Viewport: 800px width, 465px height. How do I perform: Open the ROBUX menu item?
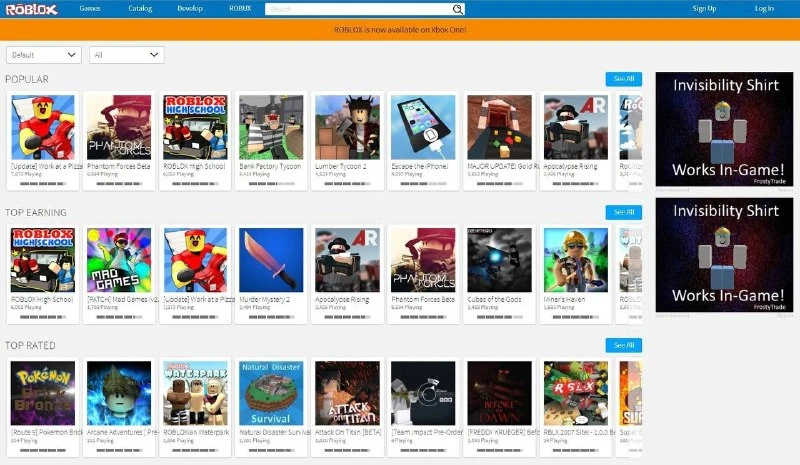tap(240, 8)
